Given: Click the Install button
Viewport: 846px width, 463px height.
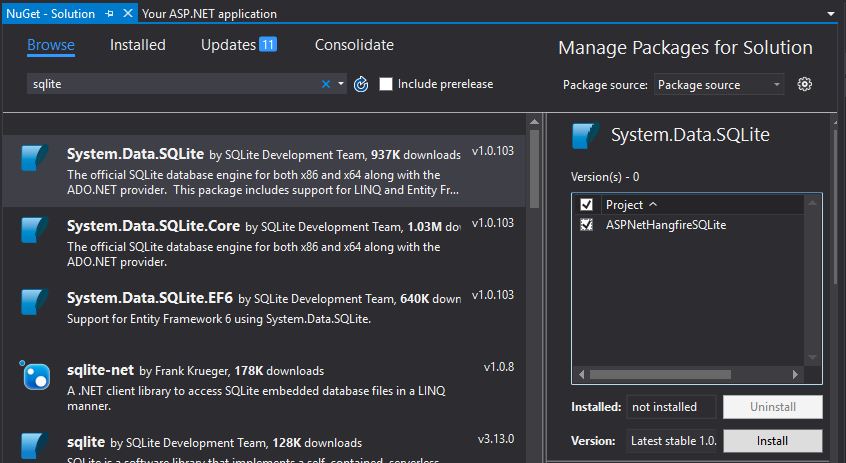Looking at the screenshot, I should pyautogui.click(x=772, y=441).
